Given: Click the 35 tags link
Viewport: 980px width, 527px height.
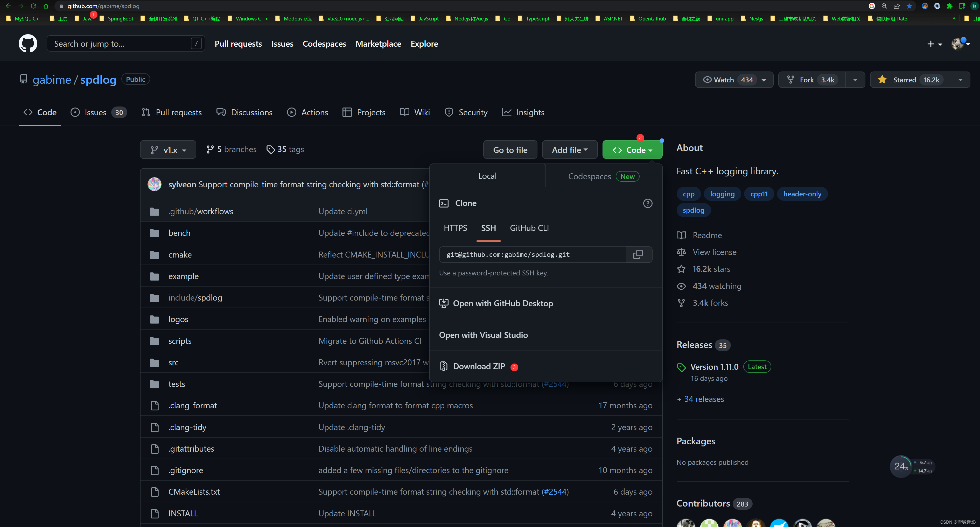Looking at the screenshot, I should (285, 149).
